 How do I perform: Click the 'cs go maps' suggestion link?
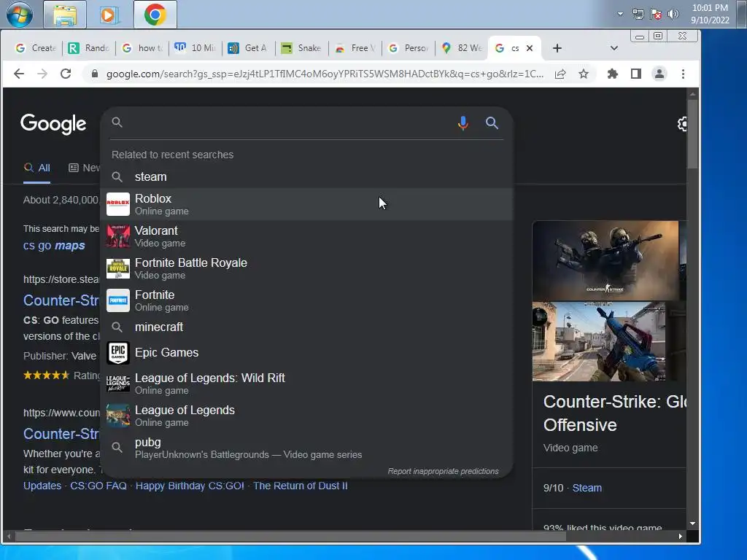click(x=54, y=245)
